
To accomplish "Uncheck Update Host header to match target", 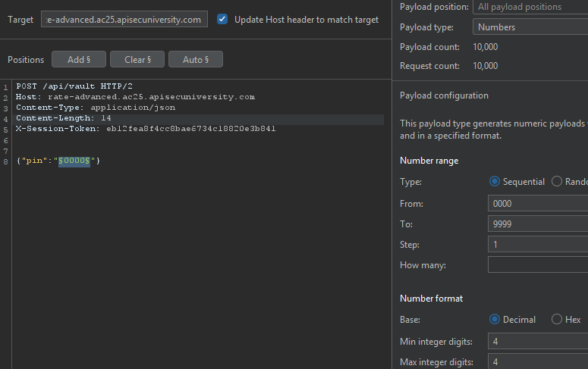I will pos(222,19).
